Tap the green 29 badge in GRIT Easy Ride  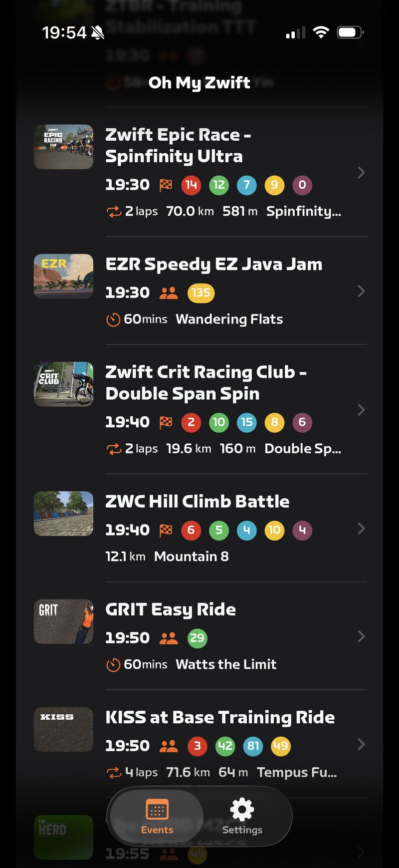pos(197,638)
